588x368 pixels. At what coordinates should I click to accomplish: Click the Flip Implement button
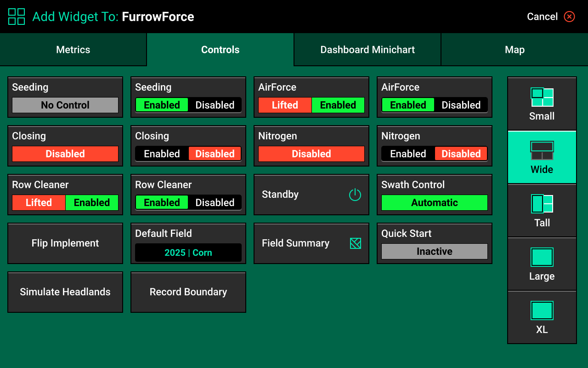click(65, 243)
